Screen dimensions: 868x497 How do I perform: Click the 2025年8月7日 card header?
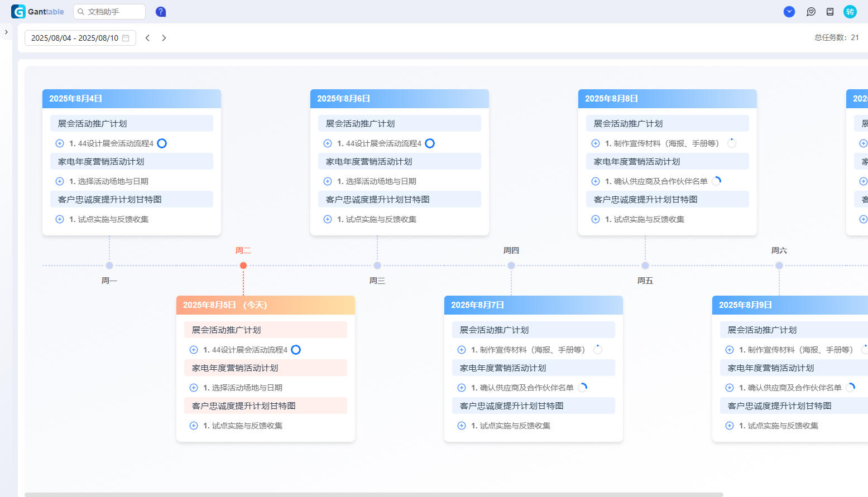coord(534,305)
